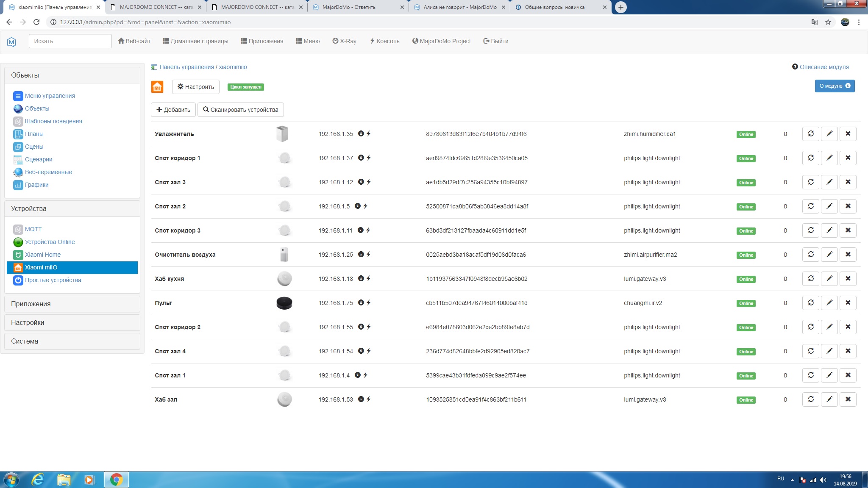Click the Добавить button
Screen dimensions: 868x488
tap(173, 110)
